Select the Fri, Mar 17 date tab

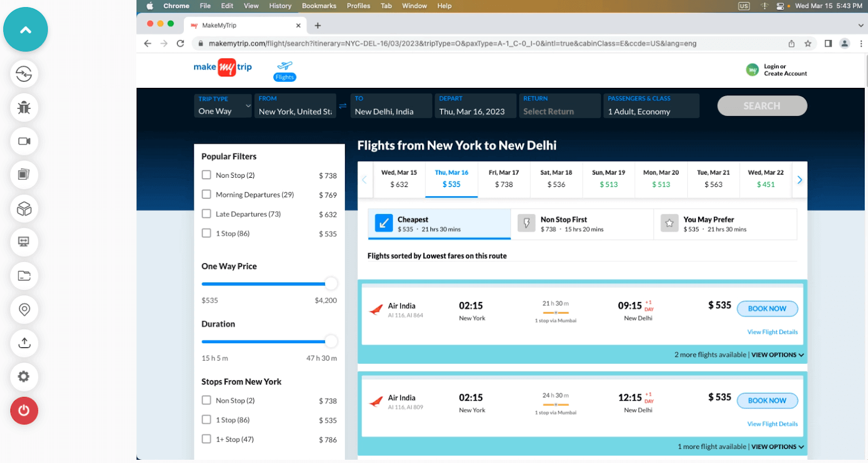(x=503, y=179)
